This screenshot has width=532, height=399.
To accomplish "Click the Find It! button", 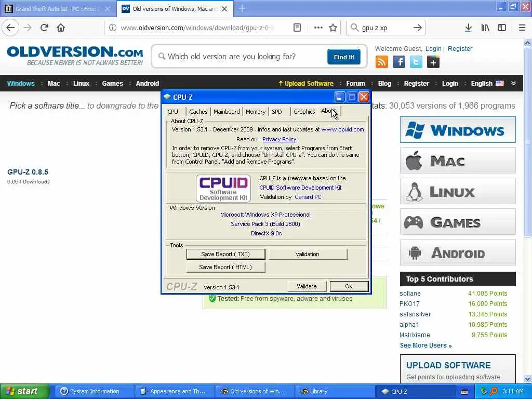I will [344, 57].
